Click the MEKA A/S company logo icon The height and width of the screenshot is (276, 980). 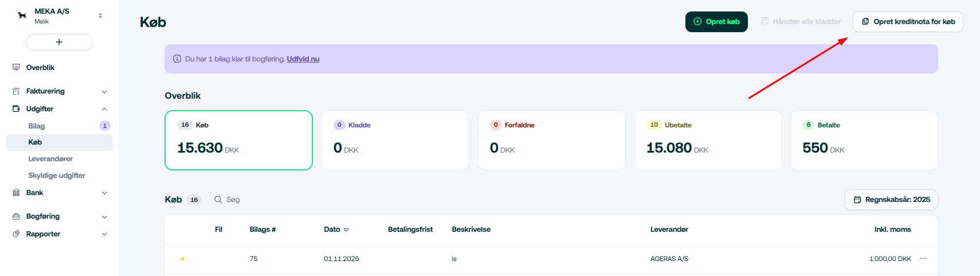(22, 15)
